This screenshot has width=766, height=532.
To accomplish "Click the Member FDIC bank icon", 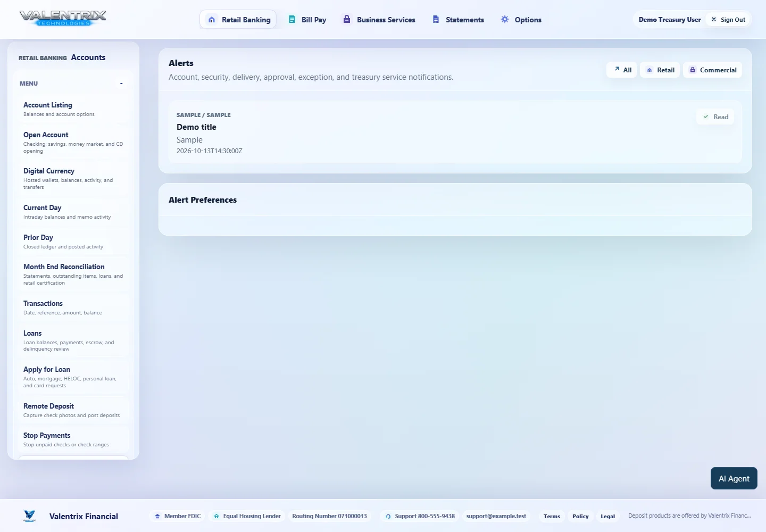I will point(157,516).
